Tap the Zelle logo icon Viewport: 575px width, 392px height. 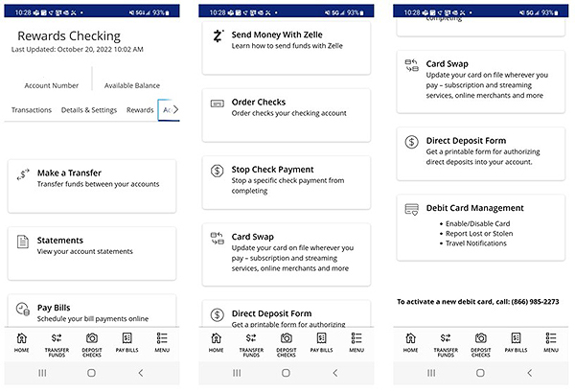[x=218, y=35]
